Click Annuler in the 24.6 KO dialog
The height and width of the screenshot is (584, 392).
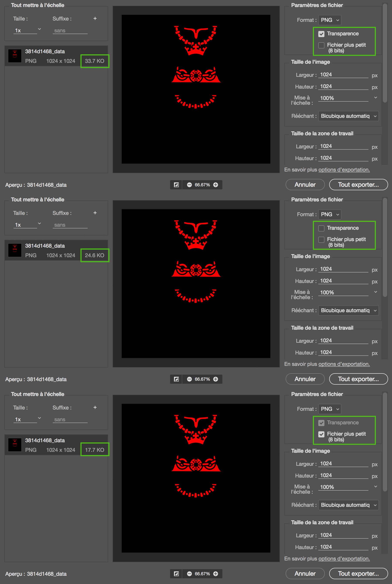(x=305, y=379)
